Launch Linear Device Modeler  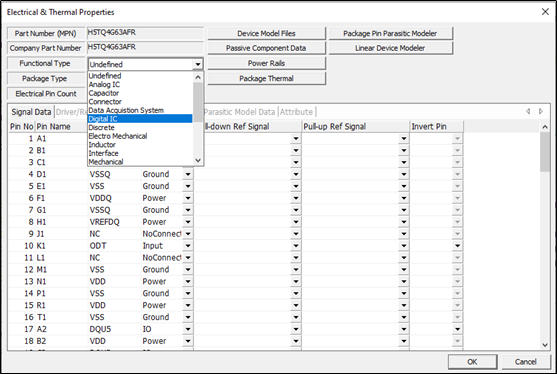pyautogui.click(x=390, y=48)
